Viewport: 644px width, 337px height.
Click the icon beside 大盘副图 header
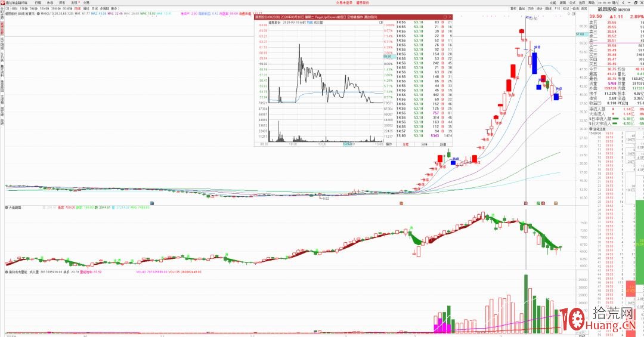pos(7,208)
